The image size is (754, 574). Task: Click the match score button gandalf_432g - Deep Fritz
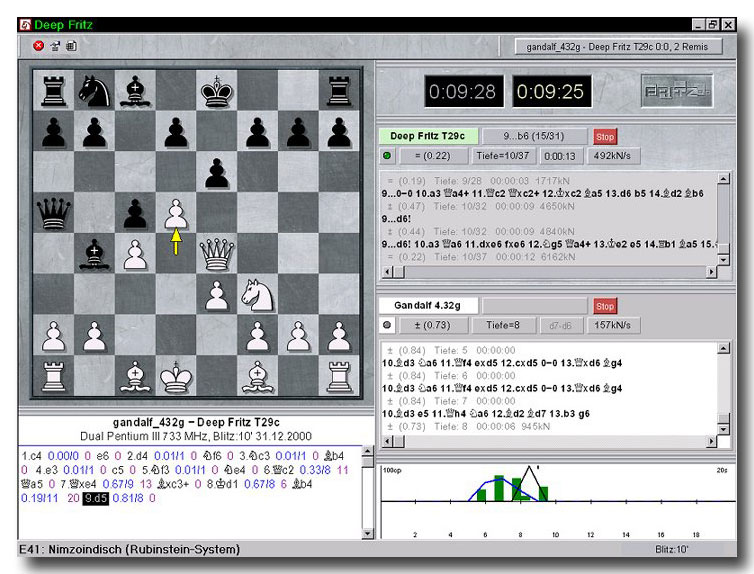click(x=617, y=47)
